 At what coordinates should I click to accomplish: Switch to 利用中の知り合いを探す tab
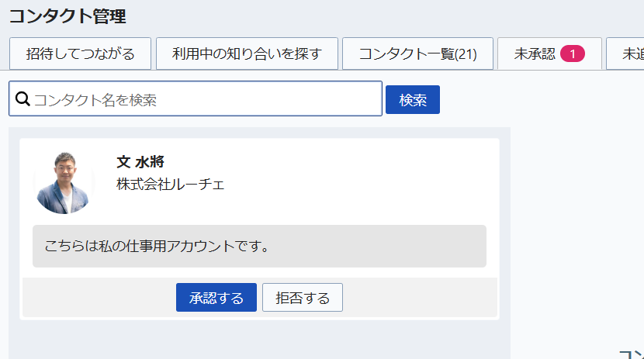pos(247,54)
